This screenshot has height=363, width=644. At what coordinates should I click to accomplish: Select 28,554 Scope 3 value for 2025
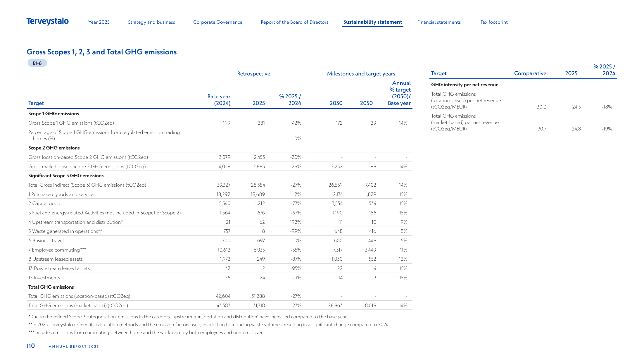tap(258, 185)
